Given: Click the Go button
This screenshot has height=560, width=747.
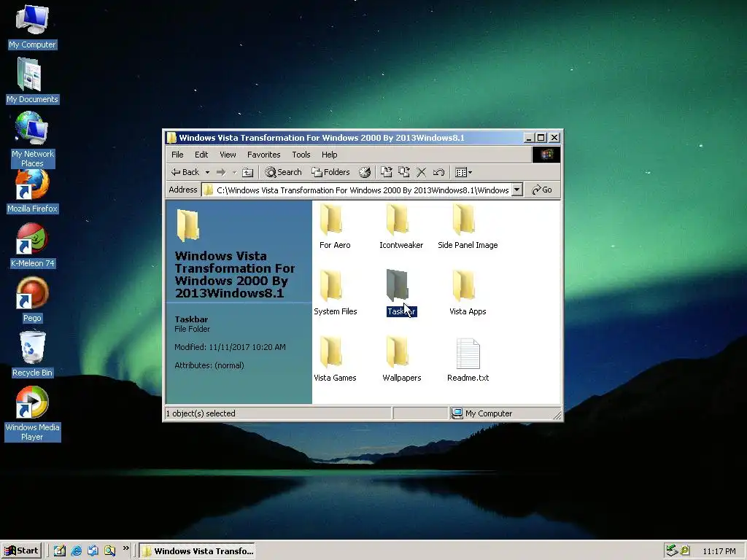Looking at the screenshot, I should pos(542,190).
